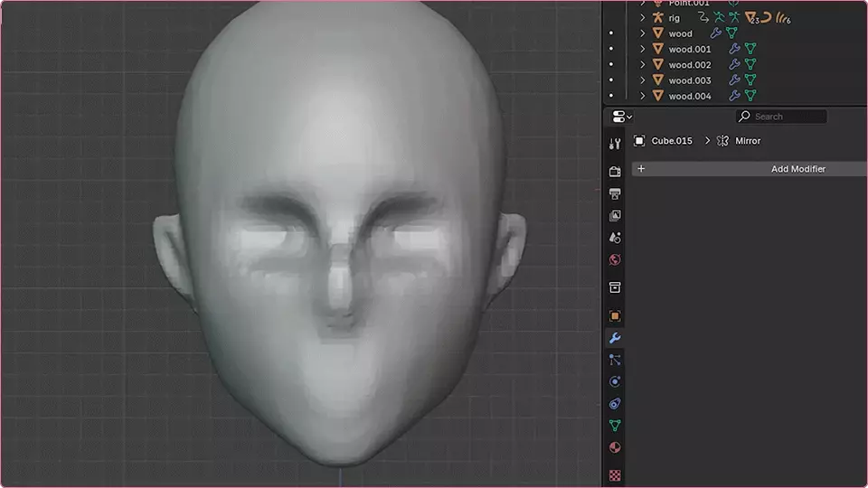Click the wrench icon on wood.002 row
The width and height of the screenshot is (868, 488).
(x=734, y=64)
